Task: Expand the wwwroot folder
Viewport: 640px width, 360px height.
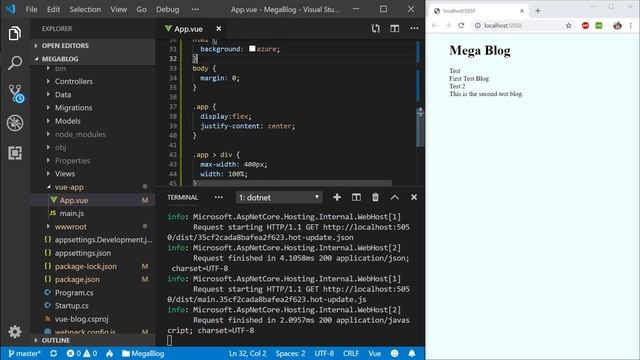Action: 70,227
